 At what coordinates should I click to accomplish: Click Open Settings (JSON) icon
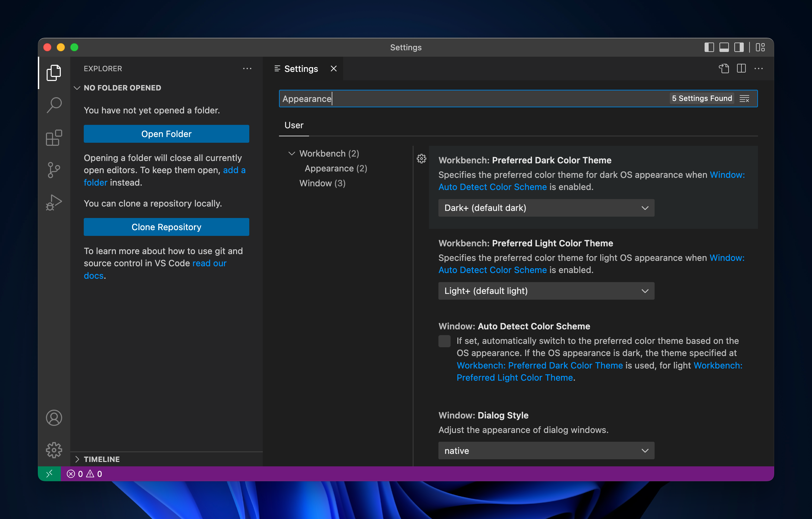click(724, 69)
